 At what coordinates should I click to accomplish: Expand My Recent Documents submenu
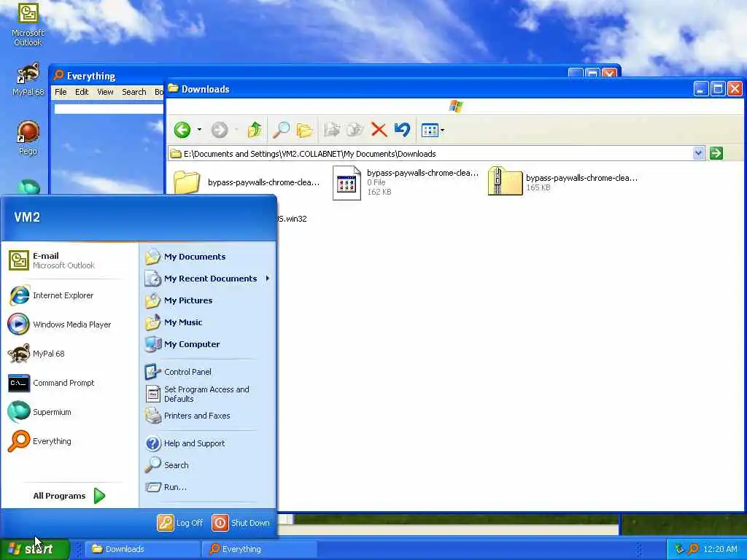click(208, 279)
